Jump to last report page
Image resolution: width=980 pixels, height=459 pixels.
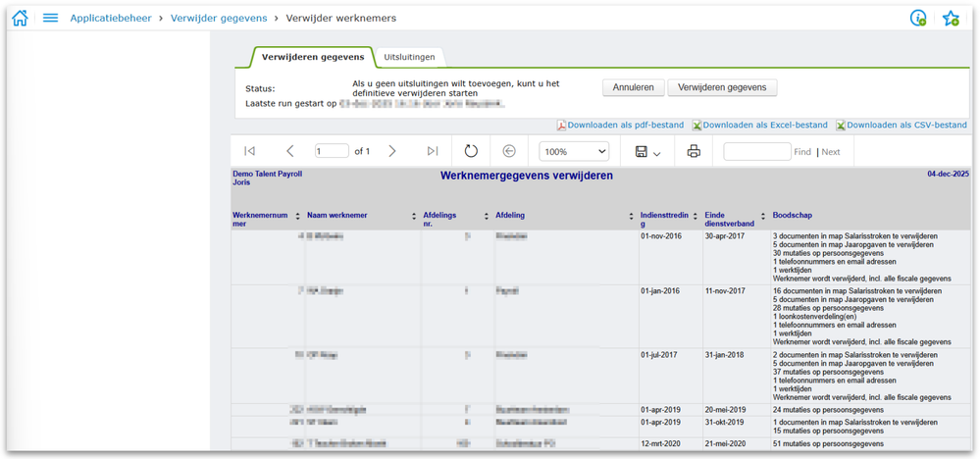pos(433,151)
